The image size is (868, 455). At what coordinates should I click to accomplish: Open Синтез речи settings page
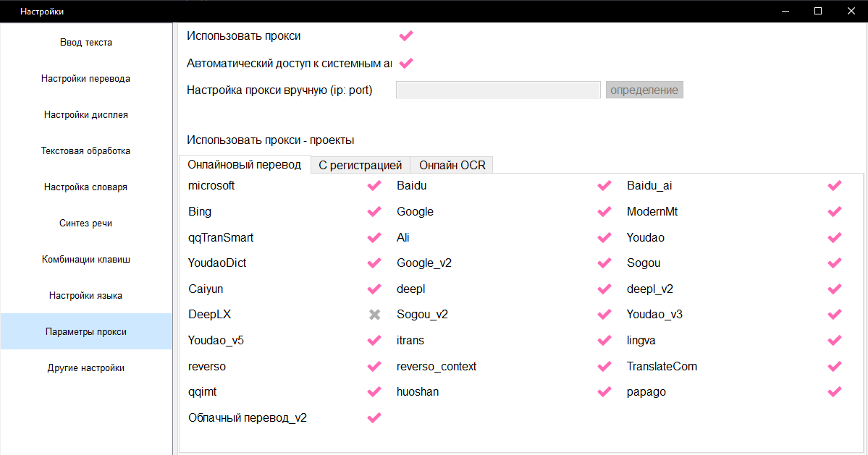pyautogui.click(x=85, y=223)
